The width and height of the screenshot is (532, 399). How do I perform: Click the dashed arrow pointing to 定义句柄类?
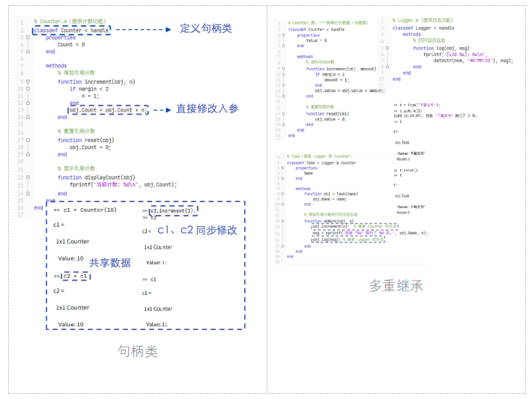click(x=141, y=30)
